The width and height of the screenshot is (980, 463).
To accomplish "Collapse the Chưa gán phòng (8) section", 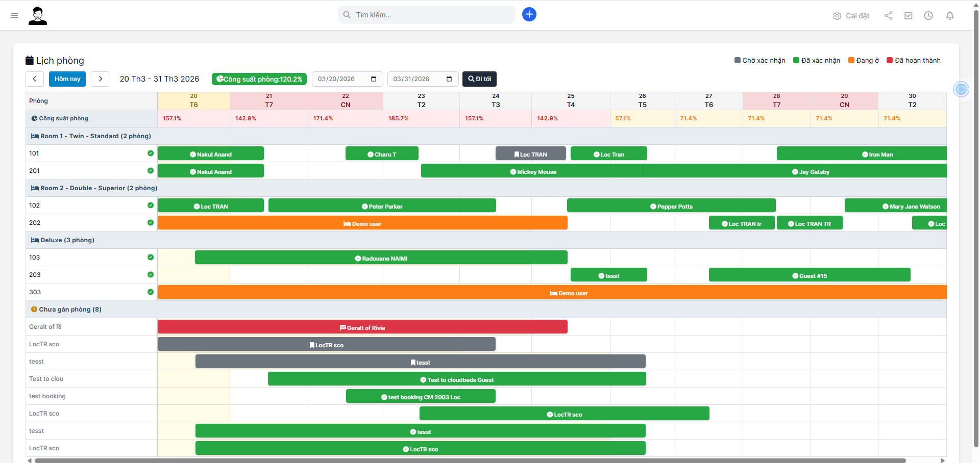I will pyautogui.click(x=66, y=309).
